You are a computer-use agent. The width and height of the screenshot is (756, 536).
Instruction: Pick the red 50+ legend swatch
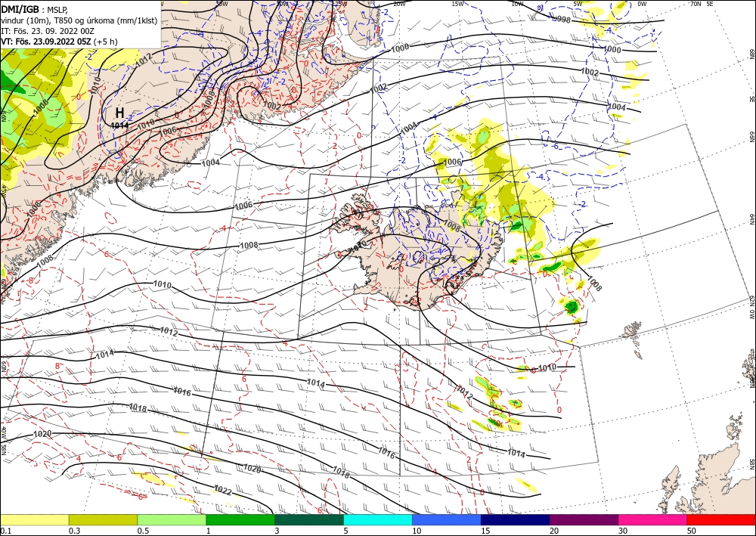pos(721,519)
